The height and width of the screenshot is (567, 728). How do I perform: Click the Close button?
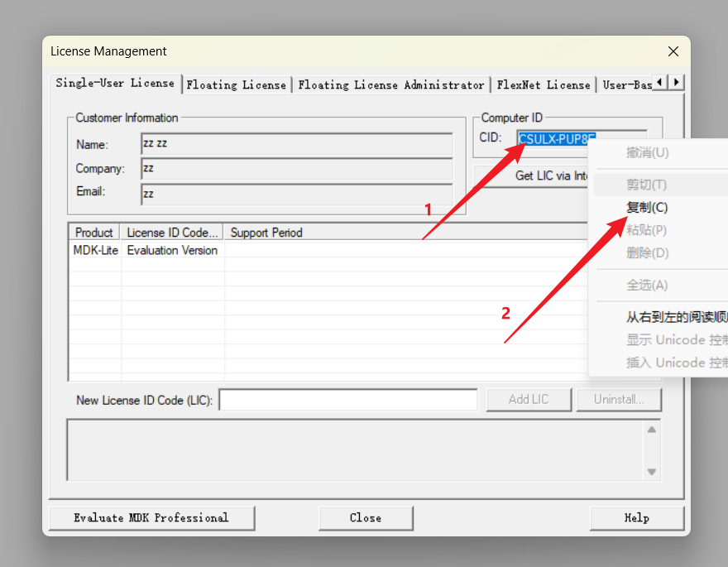[x=366, y=518]
